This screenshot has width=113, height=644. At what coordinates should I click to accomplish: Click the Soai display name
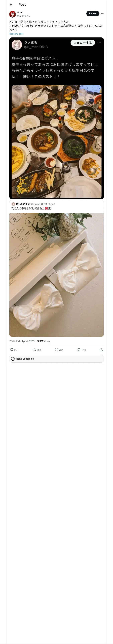tap(20, 13)
